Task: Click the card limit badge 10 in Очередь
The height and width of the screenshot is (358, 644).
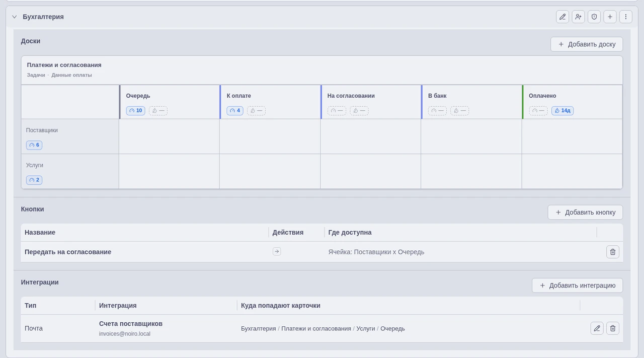Action: pos(135,111)
